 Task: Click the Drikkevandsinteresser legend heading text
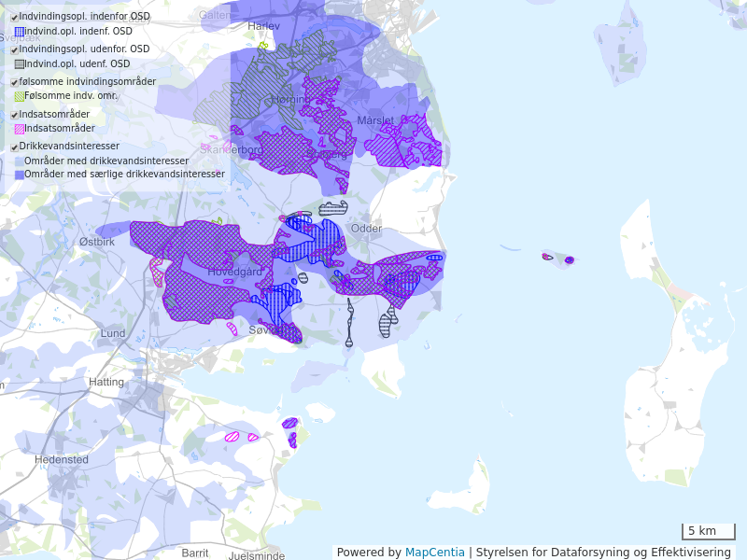(x=69, y=147)
